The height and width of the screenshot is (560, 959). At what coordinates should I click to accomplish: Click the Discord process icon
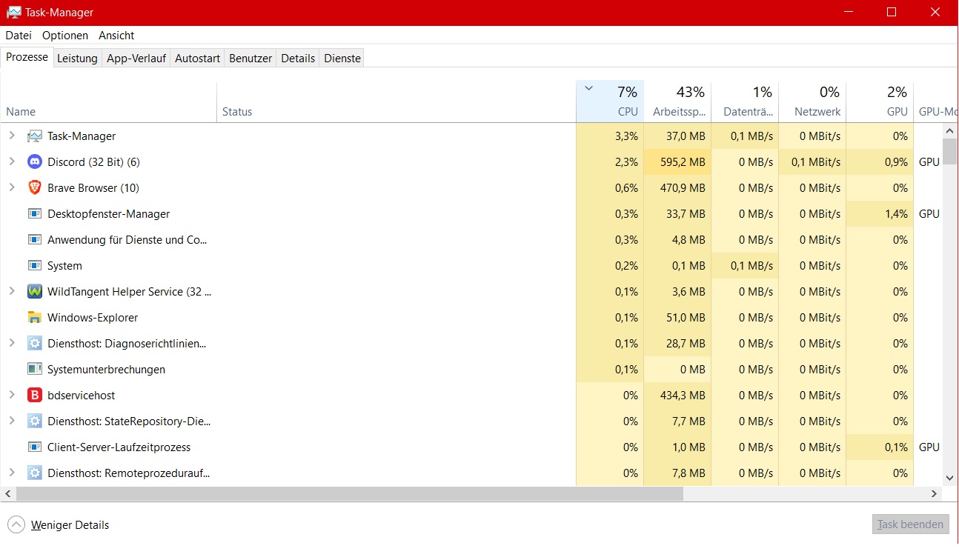coord(35,162)
